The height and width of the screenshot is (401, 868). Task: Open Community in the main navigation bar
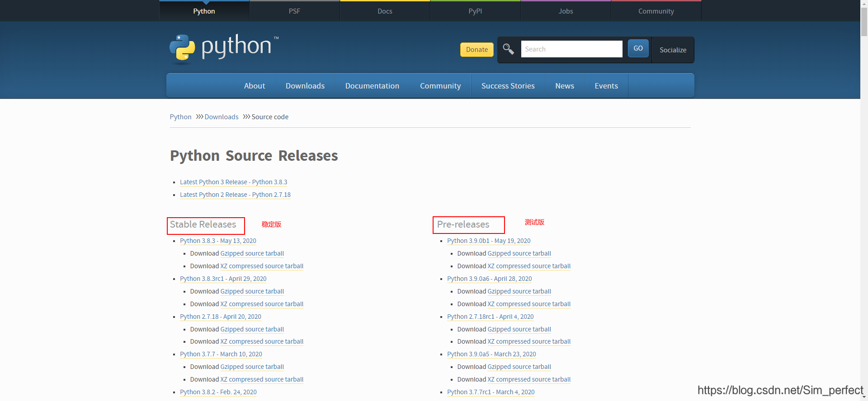440,86
